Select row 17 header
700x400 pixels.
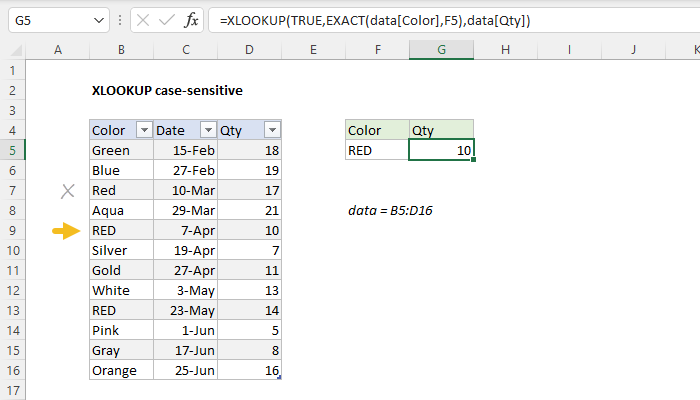(x=12, y=390)
